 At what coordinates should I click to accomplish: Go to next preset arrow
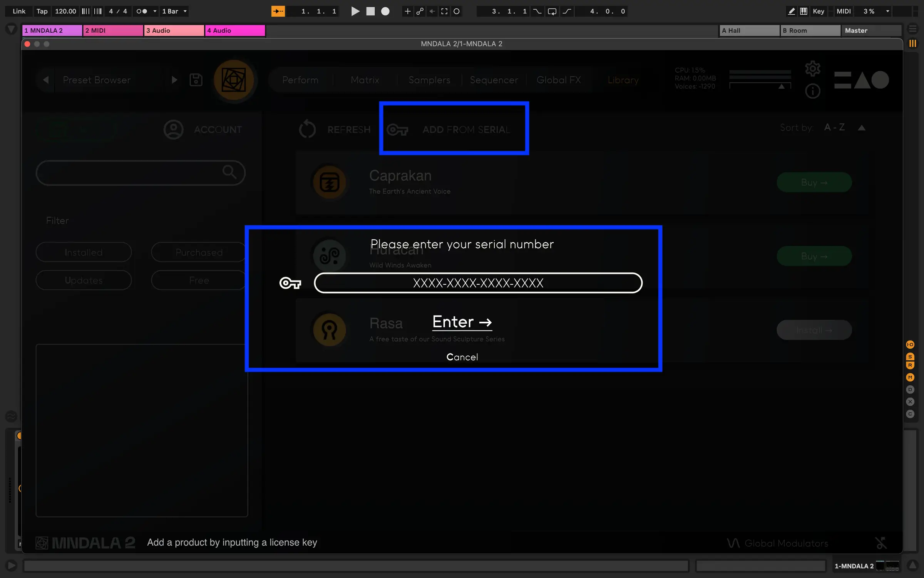[x=174, y=80]
